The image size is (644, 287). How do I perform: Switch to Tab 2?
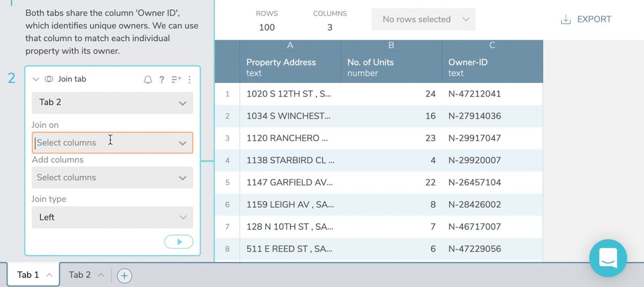point(79,275)
